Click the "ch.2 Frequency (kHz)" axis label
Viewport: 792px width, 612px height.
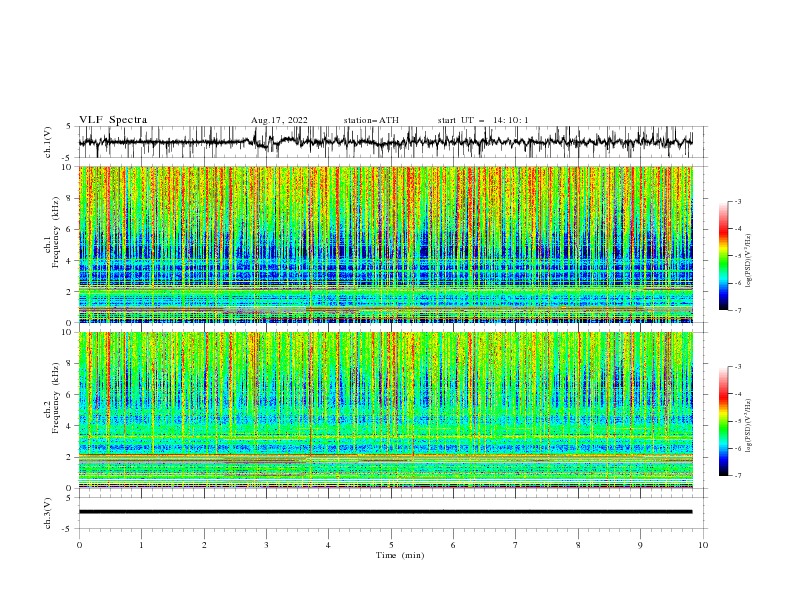(51, 398)
